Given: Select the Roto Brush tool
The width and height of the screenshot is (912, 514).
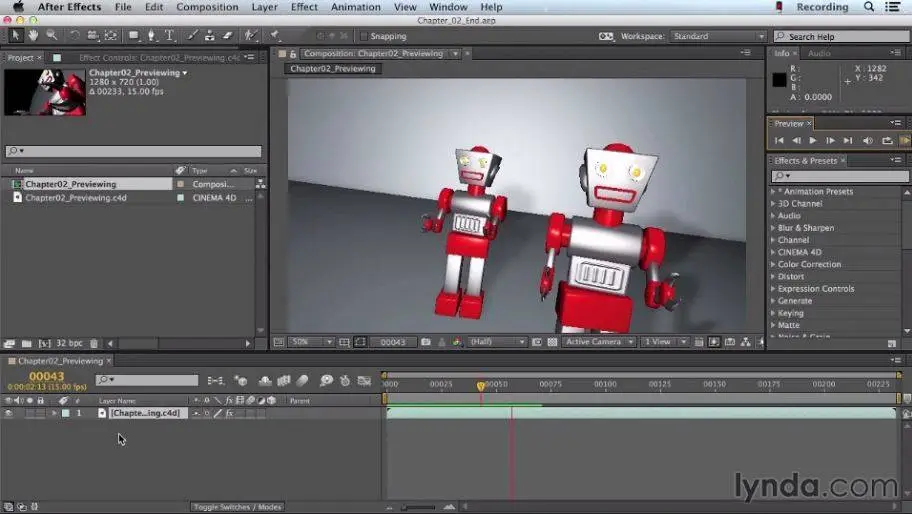Looking at the screenshot, I should coord(251,35).
